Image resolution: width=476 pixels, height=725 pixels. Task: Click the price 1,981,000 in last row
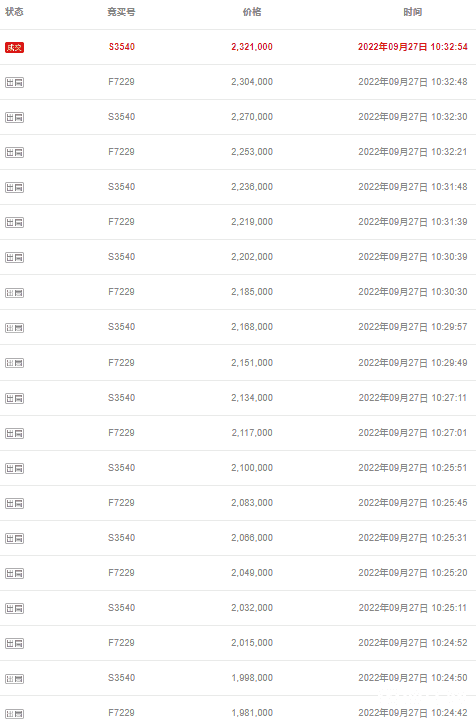pyautogui.click(x=252, y=713)
